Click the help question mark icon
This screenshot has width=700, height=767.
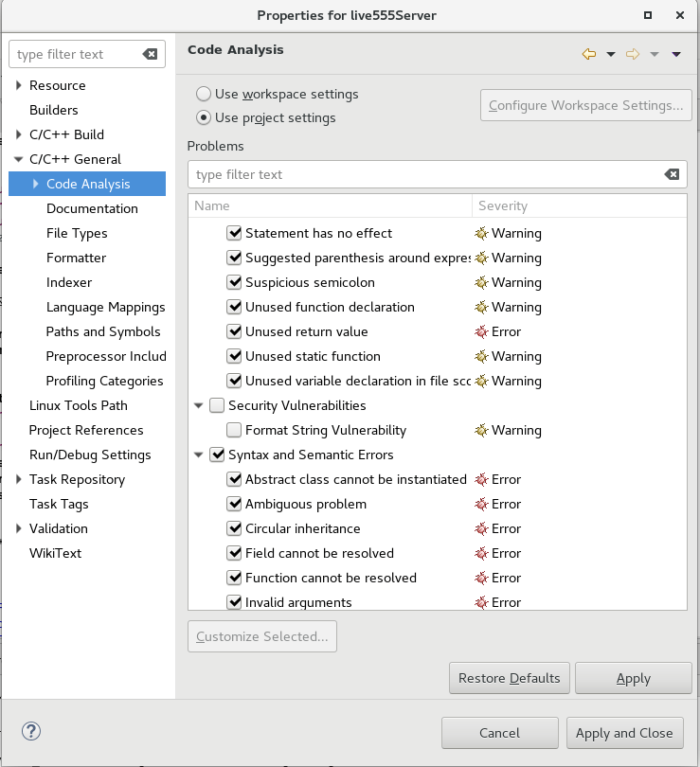[31, 731]
